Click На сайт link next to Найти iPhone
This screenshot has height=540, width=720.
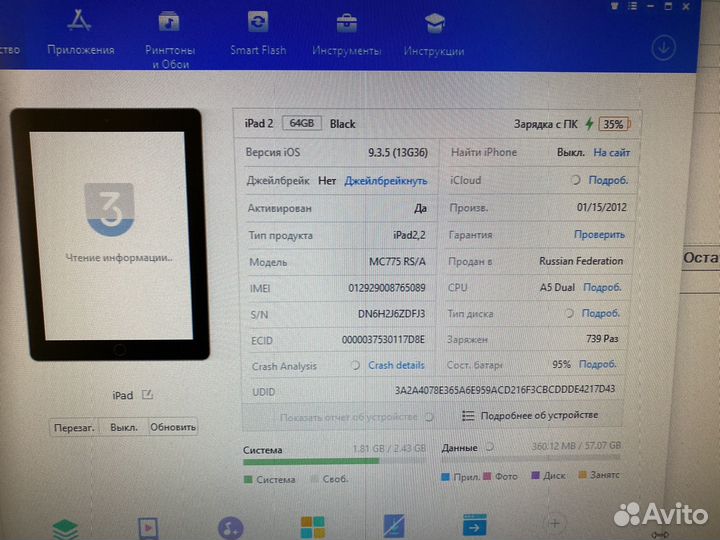(x=611, y=152)
